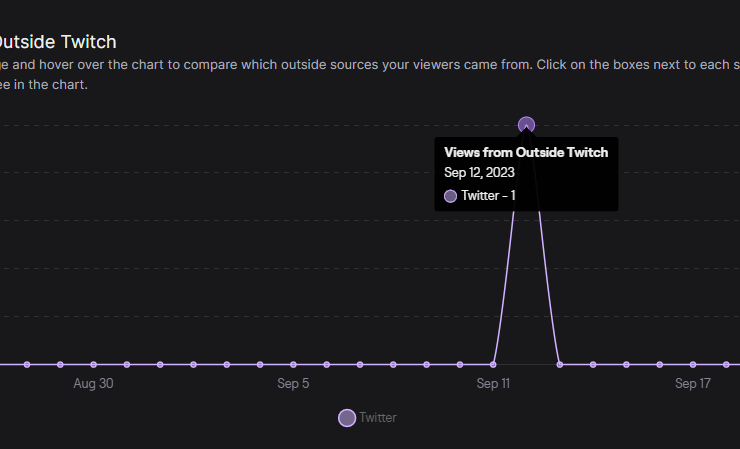Click the 'Sep 17' axis label
This screenshot has width=740, height=449.
tap(693, 383)
